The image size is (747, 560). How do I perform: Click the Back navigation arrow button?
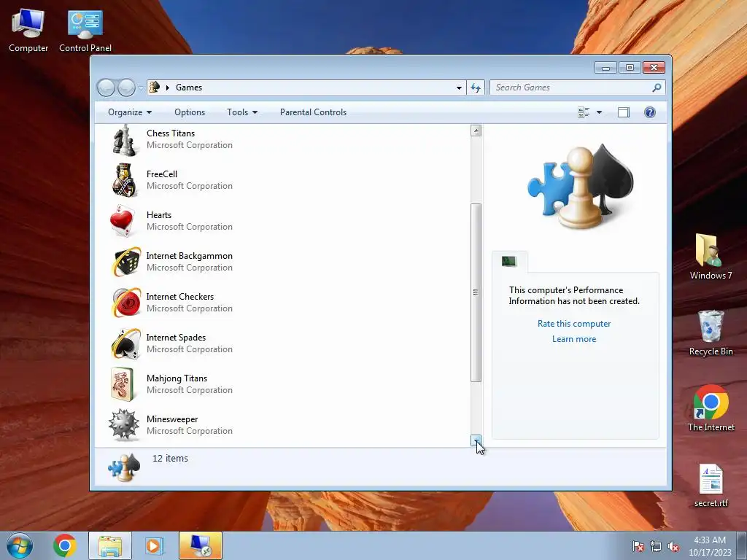(106, 87)
